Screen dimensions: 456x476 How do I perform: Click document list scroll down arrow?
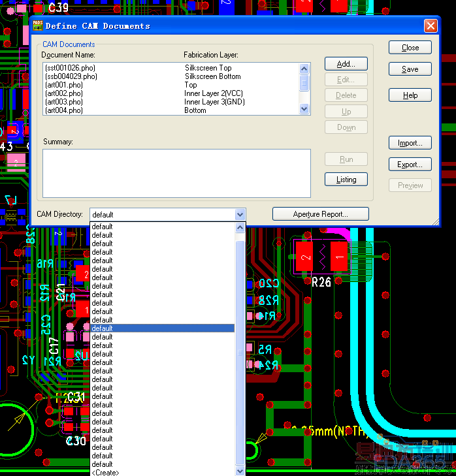pos(304,108)
